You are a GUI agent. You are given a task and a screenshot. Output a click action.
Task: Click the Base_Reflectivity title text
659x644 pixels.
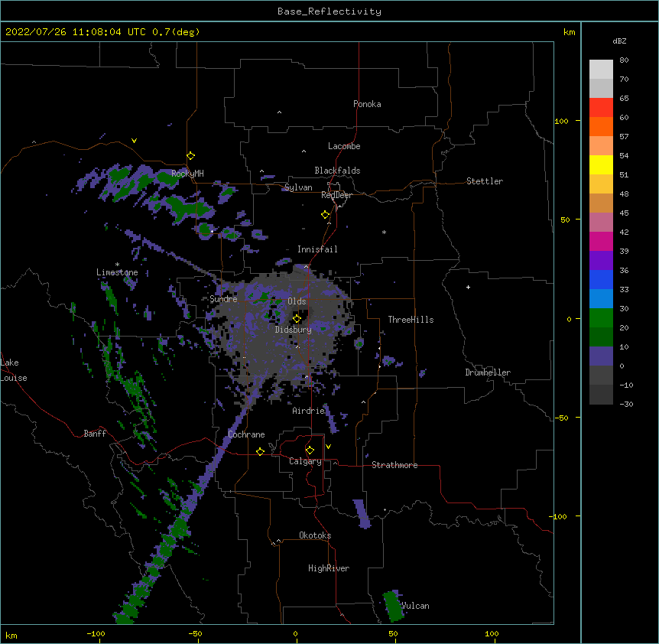pos(329,11)
